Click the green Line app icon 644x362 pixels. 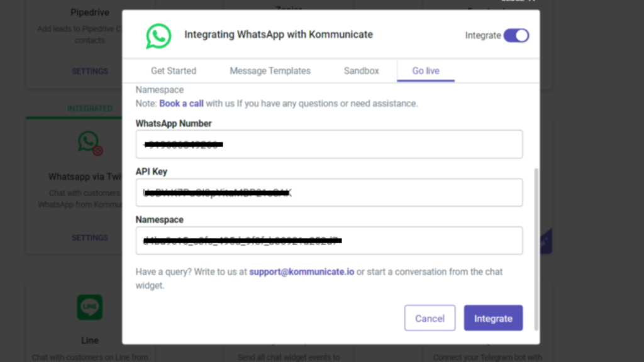[89, 307]
